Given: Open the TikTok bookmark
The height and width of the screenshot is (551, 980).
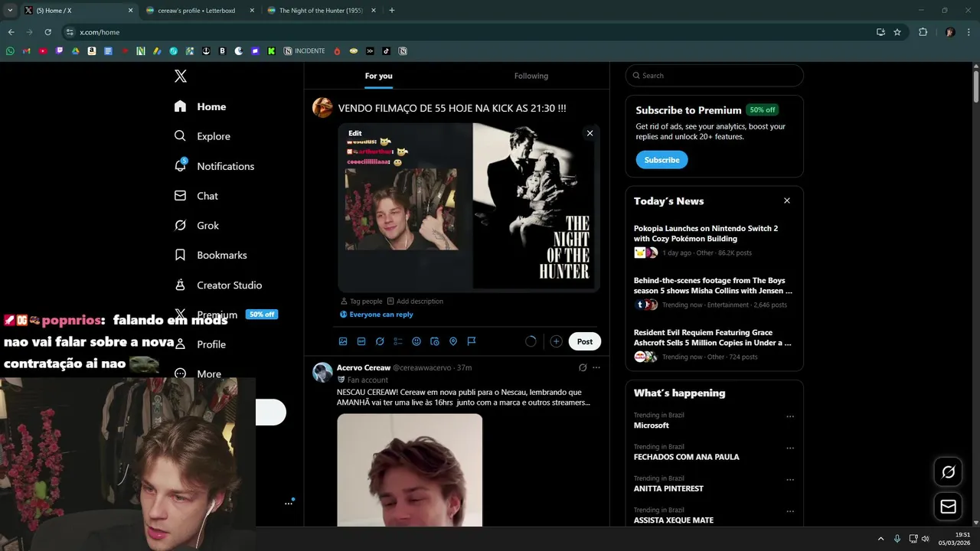Looking at the screenshot, I should [386, 51].
